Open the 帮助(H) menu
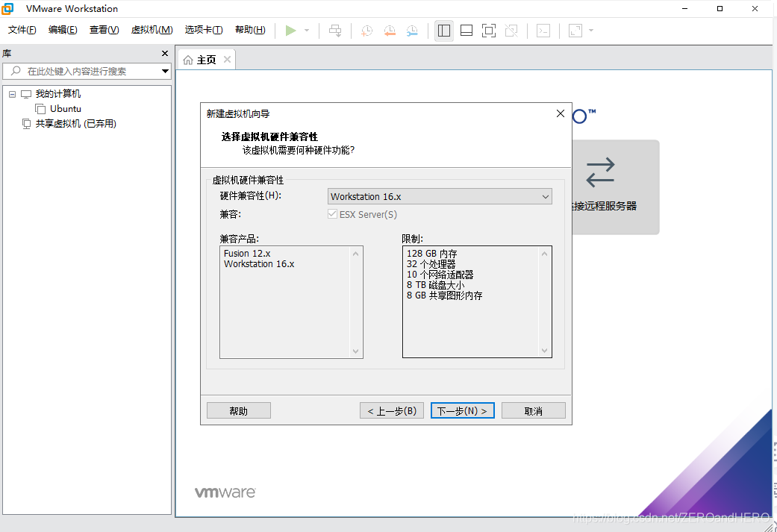 250,30
